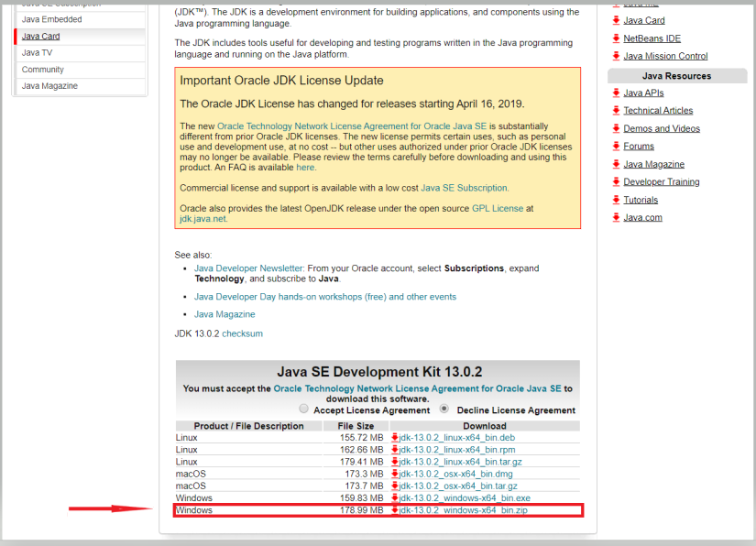Viewport: 756px width, 546px height.
Task: Download jdk-13.0.2_osx-x64_bin.tar.gz file link
Action: click(x=458, y=486)
